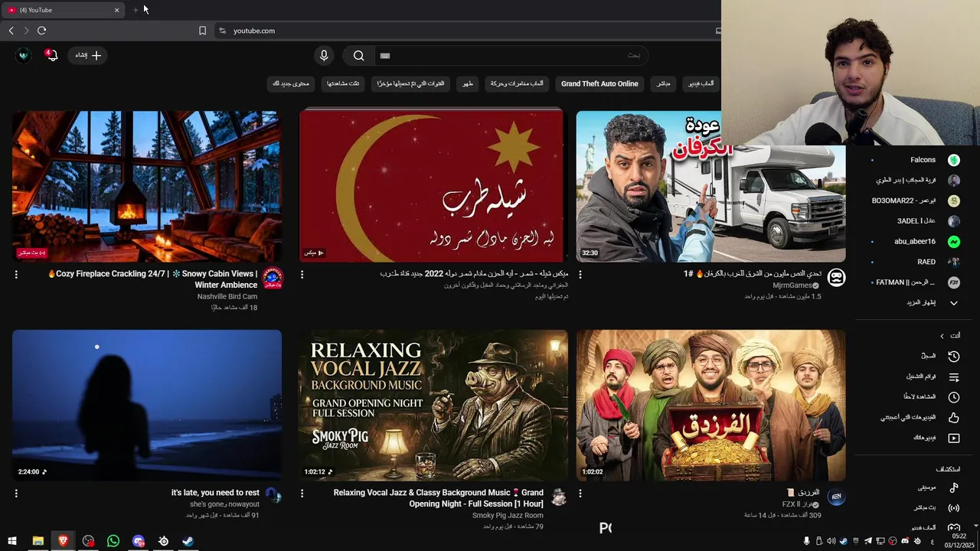Select the recently uploaded chip

coord(411,83)
